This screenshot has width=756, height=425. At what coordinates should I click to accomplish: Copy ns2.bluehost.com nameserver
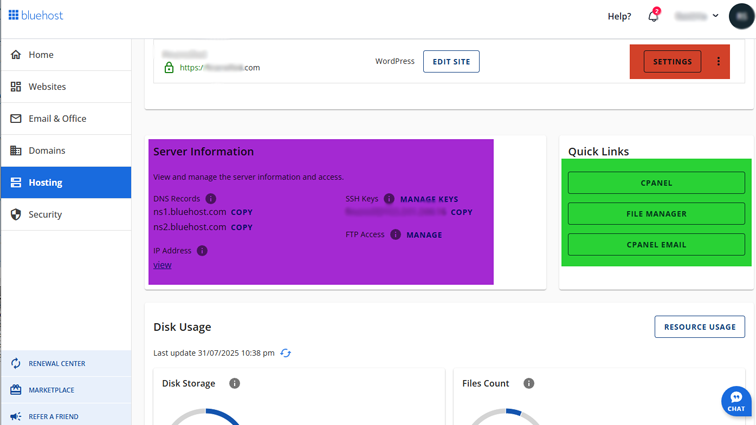click(x=242, y=227)
